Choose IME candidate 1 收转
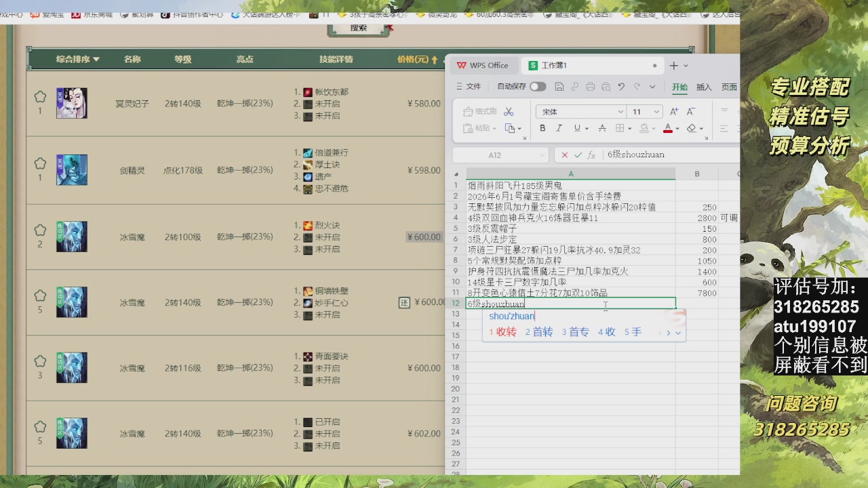This screenshot has width=868, height=488. [x=502, y=332]
